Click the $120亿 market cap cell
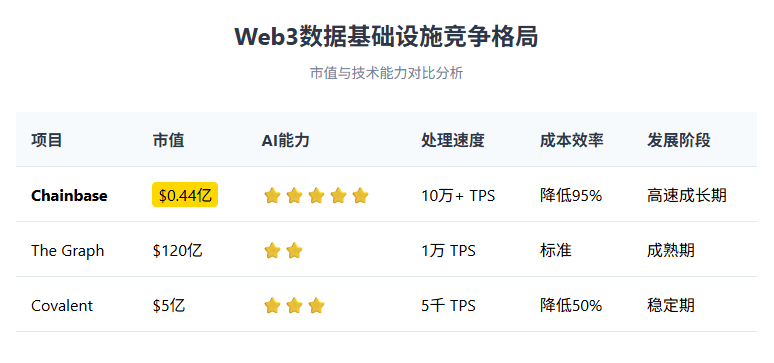Screen dimensions: 774x363 [177, 251]
